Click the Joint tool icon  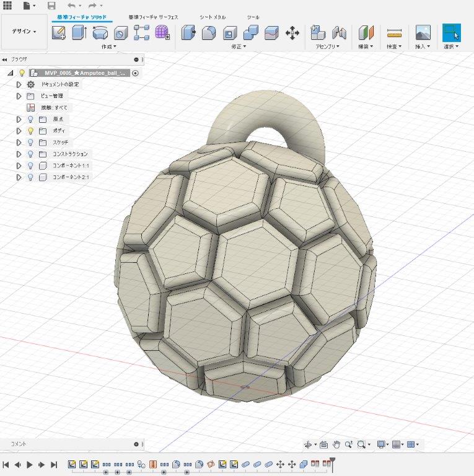click(x=339, y=33)
